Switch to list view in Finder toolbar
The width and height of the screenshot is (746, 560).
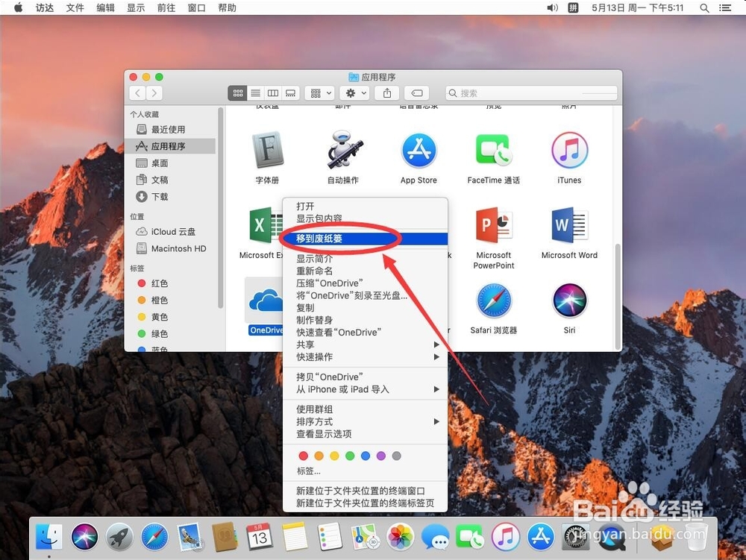point(255,93)
